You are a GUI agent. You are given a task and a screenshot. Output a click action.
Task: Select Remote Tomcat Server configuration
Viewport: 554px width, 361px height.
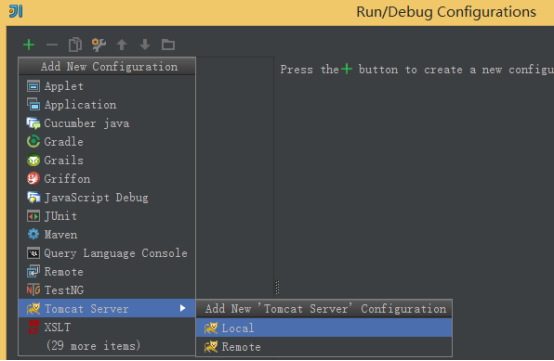(324, 347)
